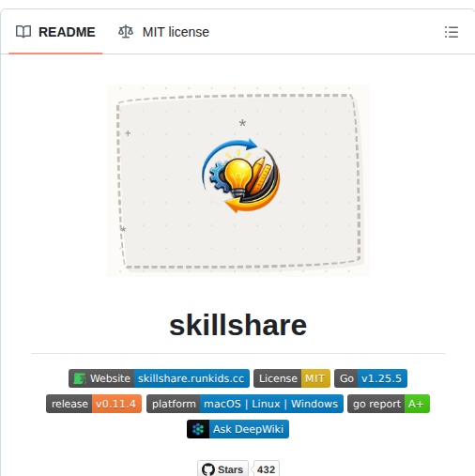Click the Go v1.25.5 badge
The width and height of the screenshot is (475, 476).
tap(371, 378)
